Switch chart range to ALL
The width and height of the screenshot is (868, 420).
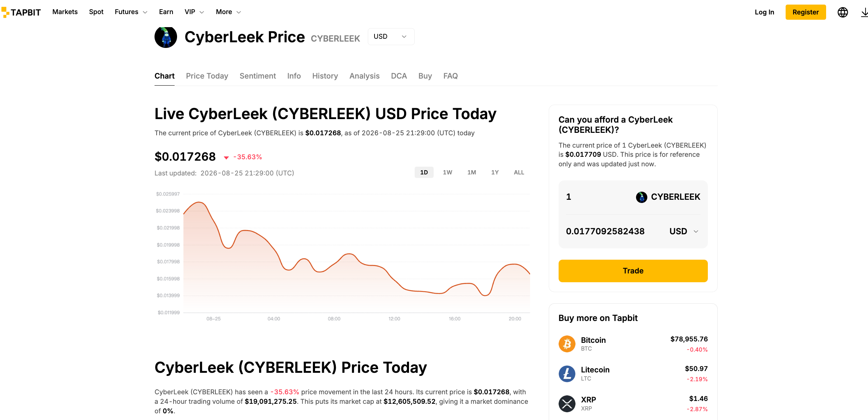(519, 172)
